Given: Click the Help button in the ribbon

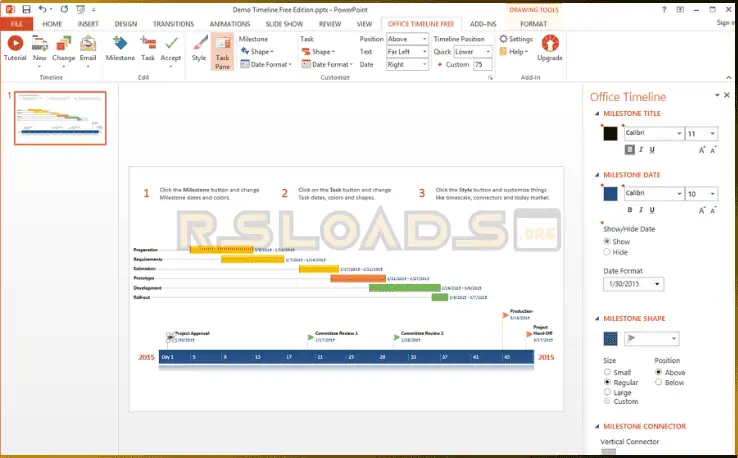Looking at the screenshot, I should click(514, 51).
